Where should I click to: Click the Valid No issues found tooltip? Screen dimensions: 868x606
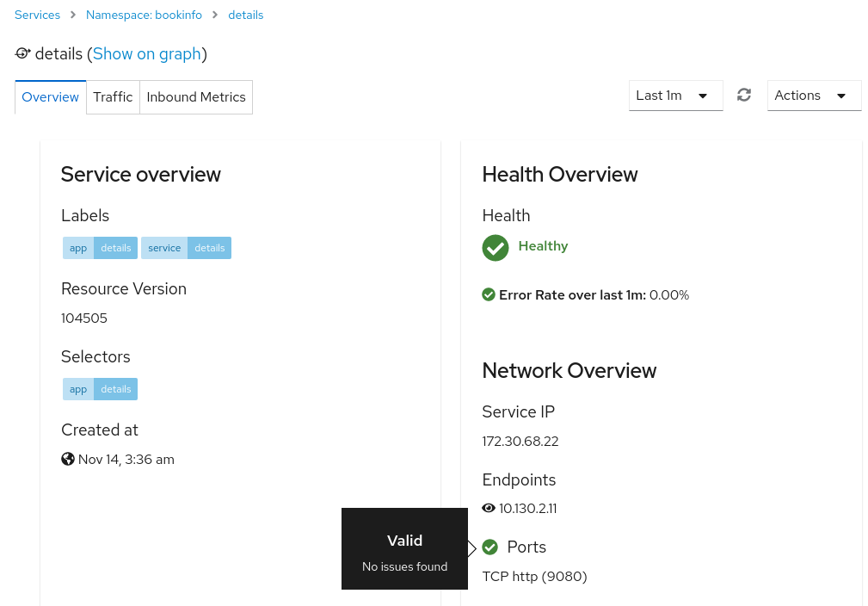tap(404, 548)
